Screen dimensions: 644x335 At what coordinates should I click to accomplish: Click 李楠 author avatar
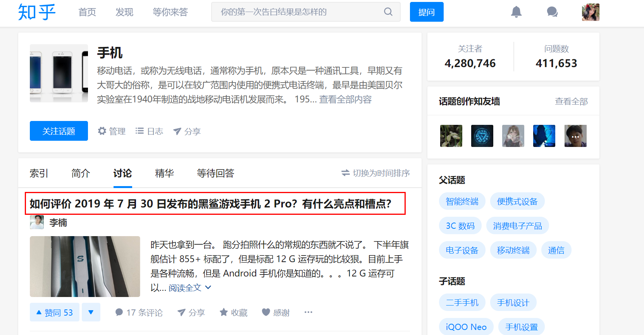[37, 223]
